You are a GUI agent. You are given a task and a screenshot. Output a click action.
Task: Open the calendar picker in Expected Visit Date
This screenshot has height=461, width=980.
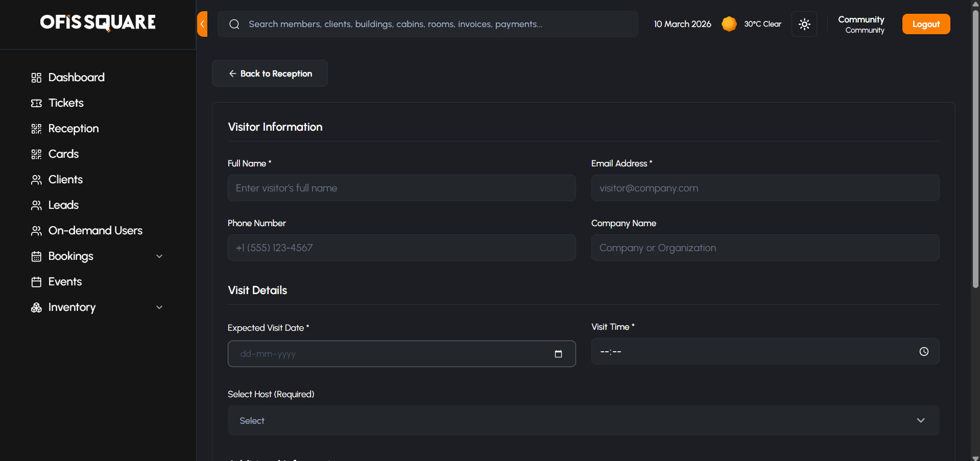click(x=558, y=354)
